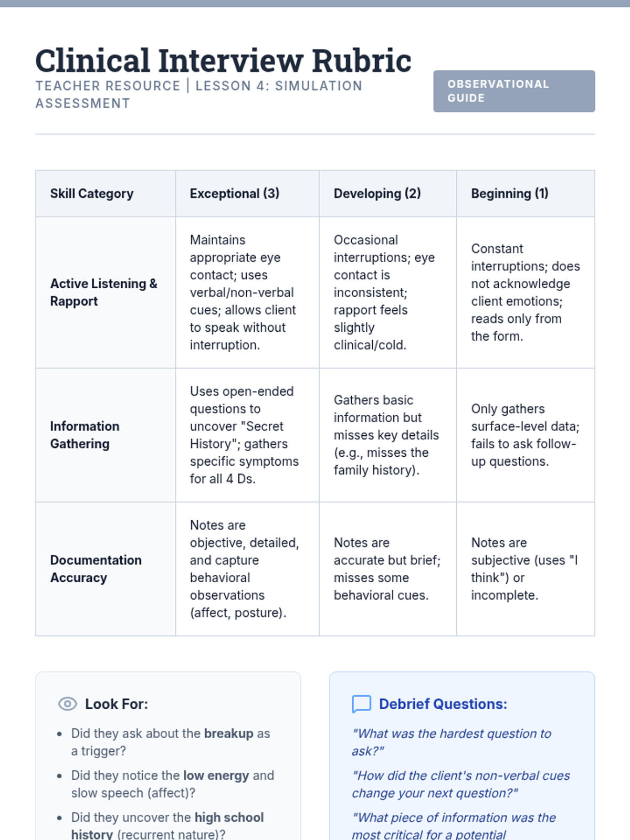Click the Exceptional cell mentioning Secret History

(x=244, y=435)
